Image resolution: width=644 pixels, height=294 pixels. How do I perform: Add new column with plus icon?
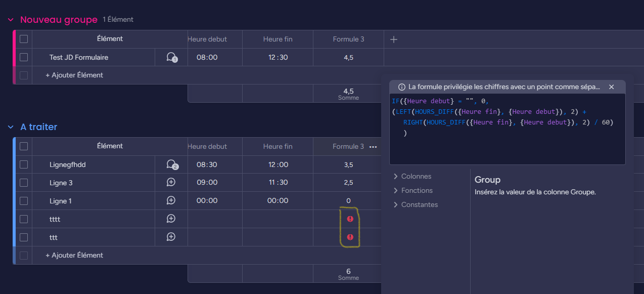click(394, 39)
